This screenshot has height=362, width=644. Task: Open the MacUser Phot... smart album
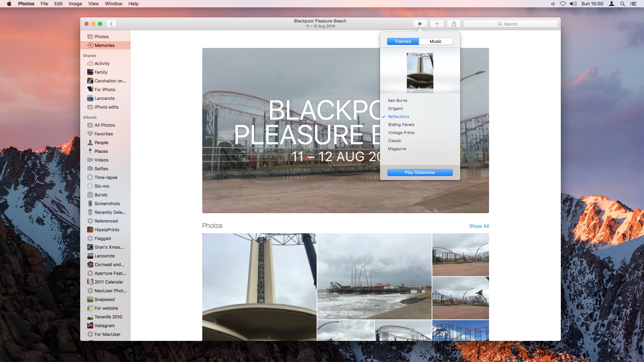[x=105, y=291]
